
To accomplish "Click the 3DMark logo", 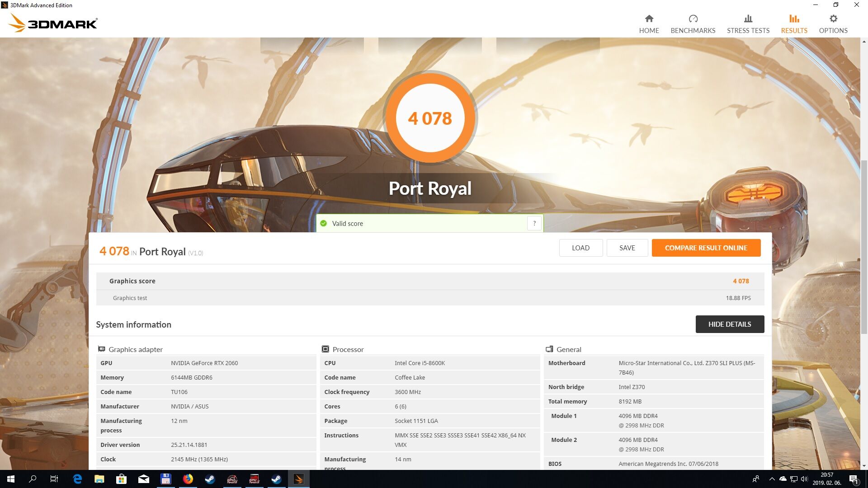I will [53, 23].
